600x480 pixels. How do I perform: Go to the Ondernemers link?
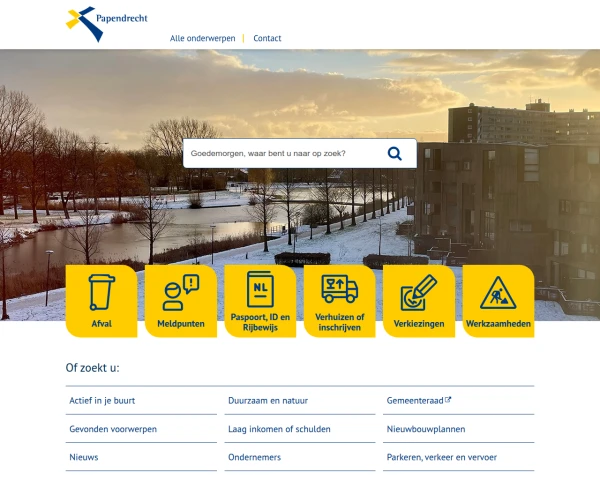255,457
